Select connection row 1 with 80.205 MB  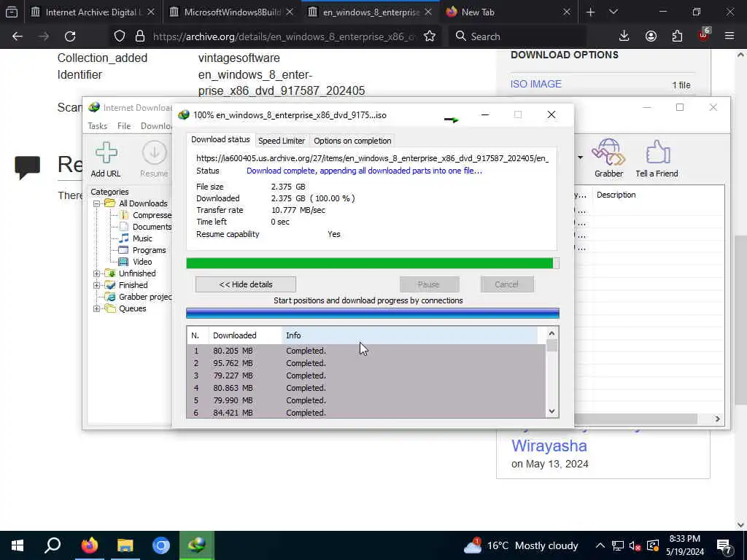366,351
